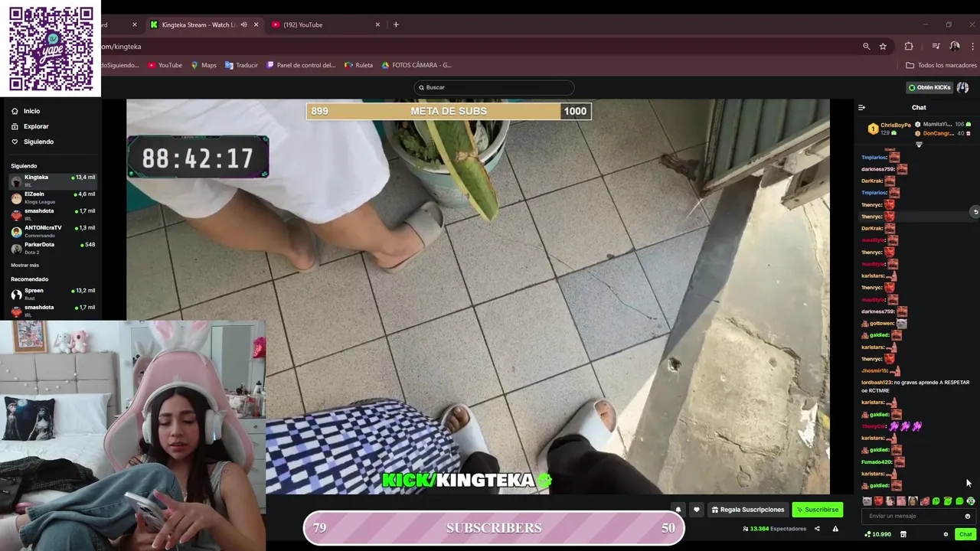Open the browser extensions puzzle icon

click(x=909, y=46)
